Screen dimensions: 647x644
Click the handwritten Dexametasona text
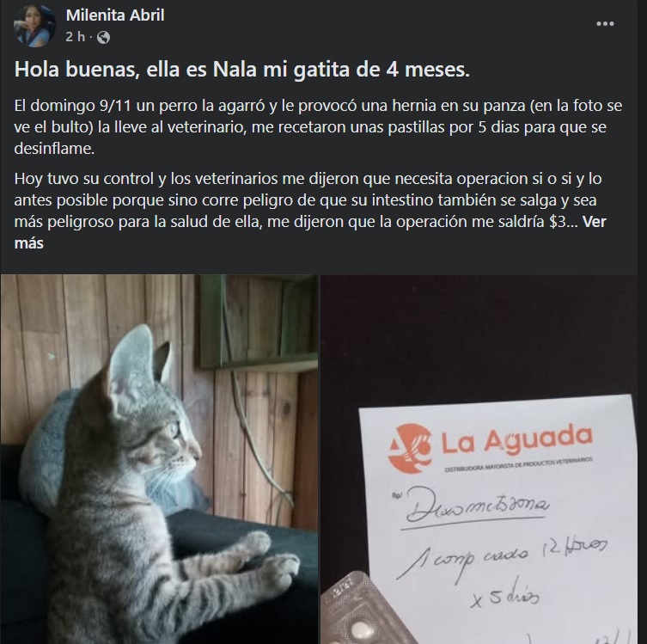coord(477,506)
